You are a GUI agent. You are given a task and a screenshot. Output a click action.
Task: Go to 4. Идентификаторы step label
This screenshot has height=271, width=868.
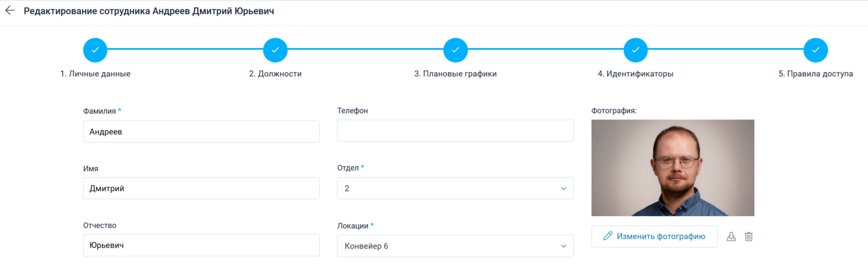pos(635,74)
